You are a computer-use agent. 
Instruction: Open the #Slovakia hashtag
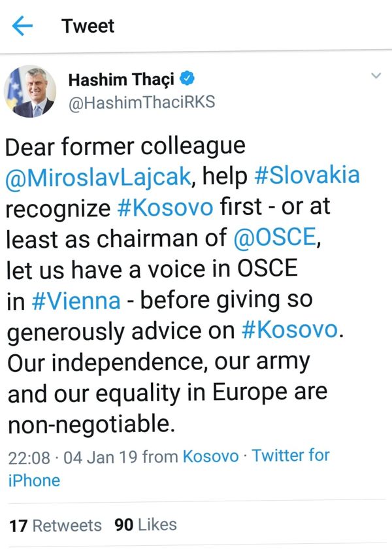[307, 175]
